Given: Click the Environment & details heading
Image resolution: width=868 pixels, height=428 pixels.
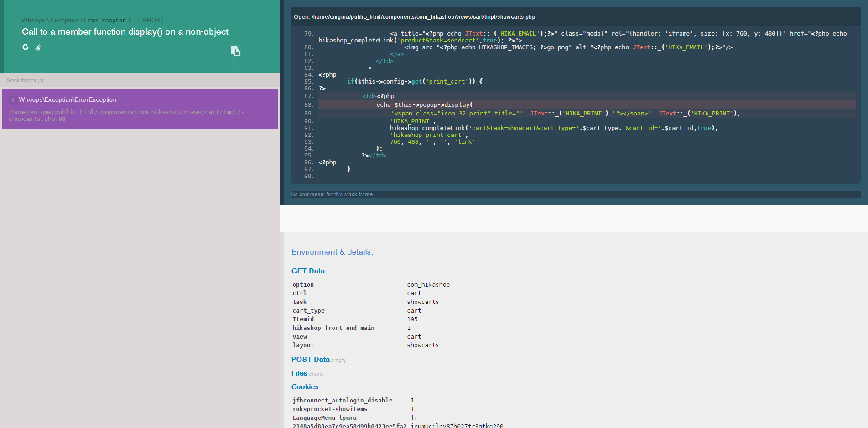Looking at the screenshot, I should pos(332,252).
